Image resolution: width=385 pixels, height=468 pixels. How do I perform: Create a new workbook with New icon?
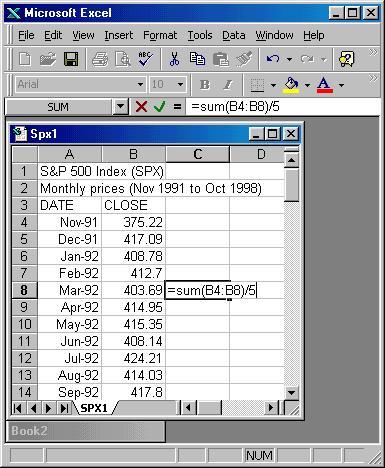[x=25, y=59]
